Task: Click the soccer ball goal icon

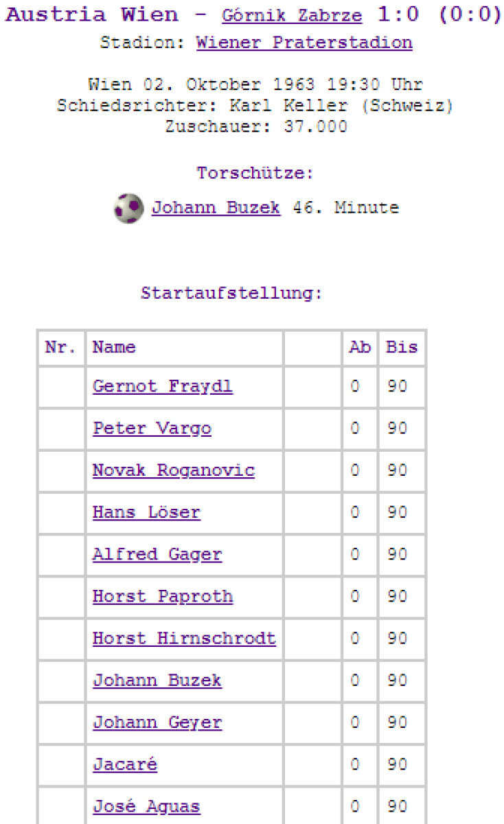Action: pos(128,207)
